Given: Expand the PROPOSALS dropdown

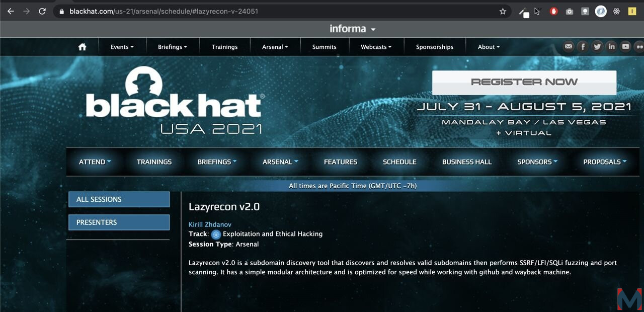Looking at the screenshot, I should (x=605, y=162).
